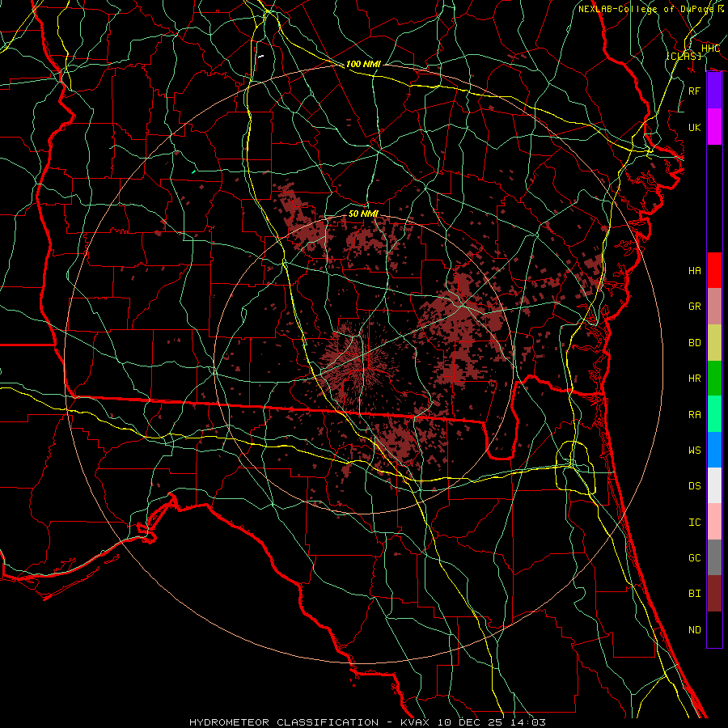Image resolution: width=728 pixels, height=728 pixels.
Task: Click the '100 NMI' range ring label
Action: tap(363, 64)
